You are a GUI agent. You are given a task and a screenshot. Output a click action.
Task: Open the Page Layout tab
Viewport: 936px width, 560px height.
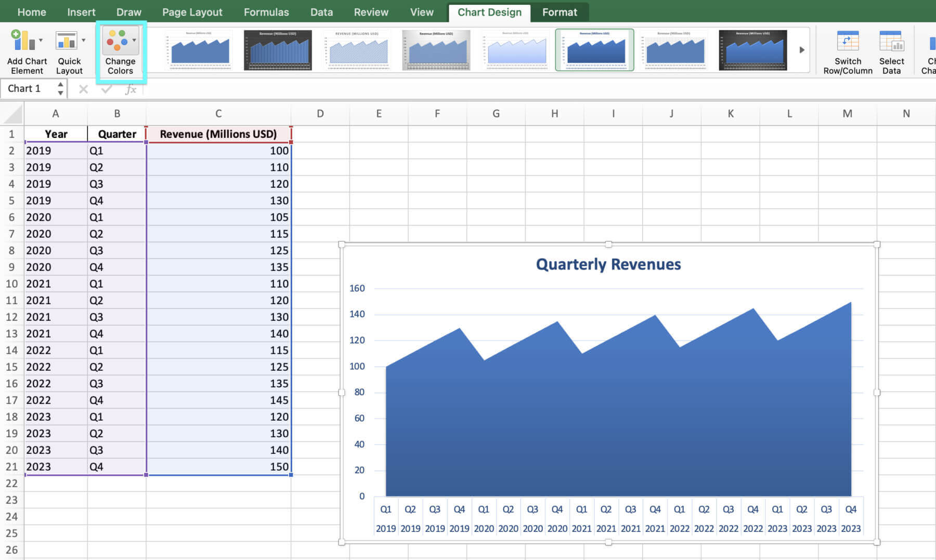[192, 12]
